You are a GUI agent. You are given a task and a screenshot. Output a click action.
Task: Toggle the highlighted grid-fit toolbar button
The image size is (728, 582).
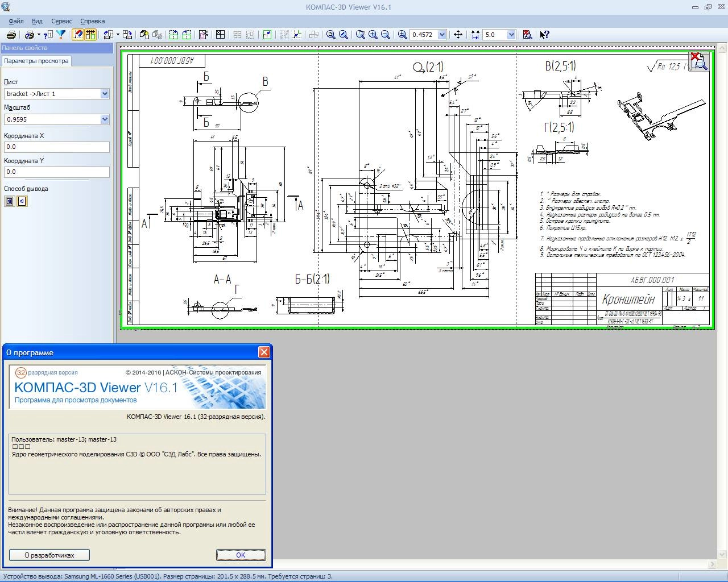point(90,35)
